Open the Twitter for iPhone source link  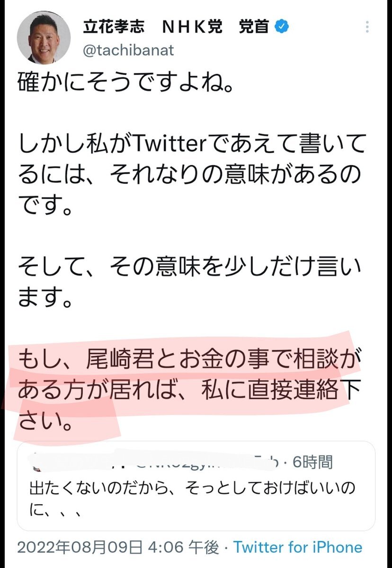pos(298,547)
